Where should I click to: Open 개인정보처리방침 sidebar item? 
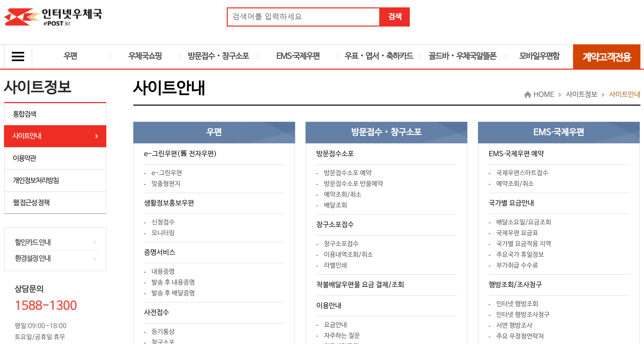[36, 180]
